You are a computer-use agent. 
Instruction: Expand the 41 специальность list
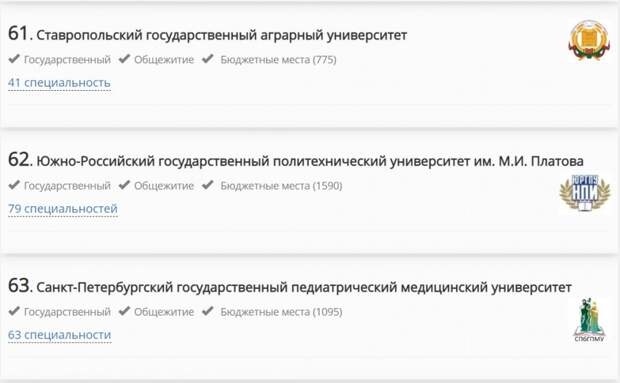click(59, 83)
